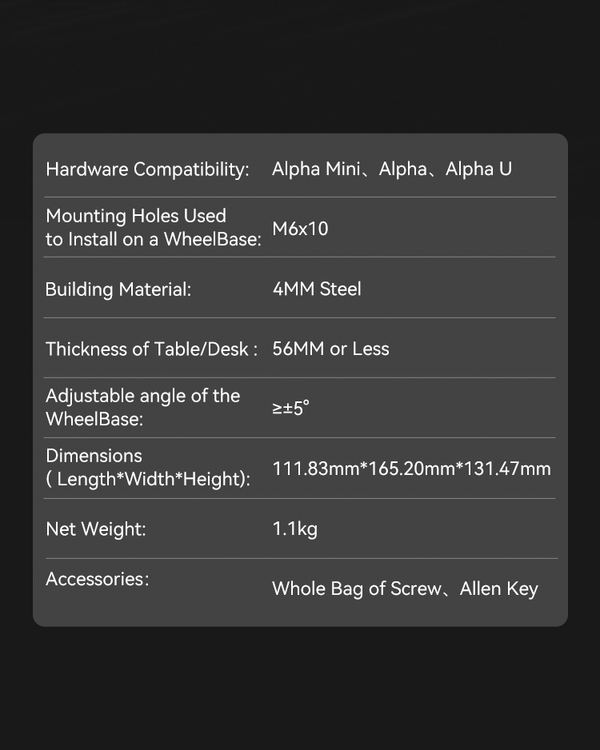This screenshot has height=750, width=600.
Task: Select the Alpha Mini text
Action: click(315, 169)
